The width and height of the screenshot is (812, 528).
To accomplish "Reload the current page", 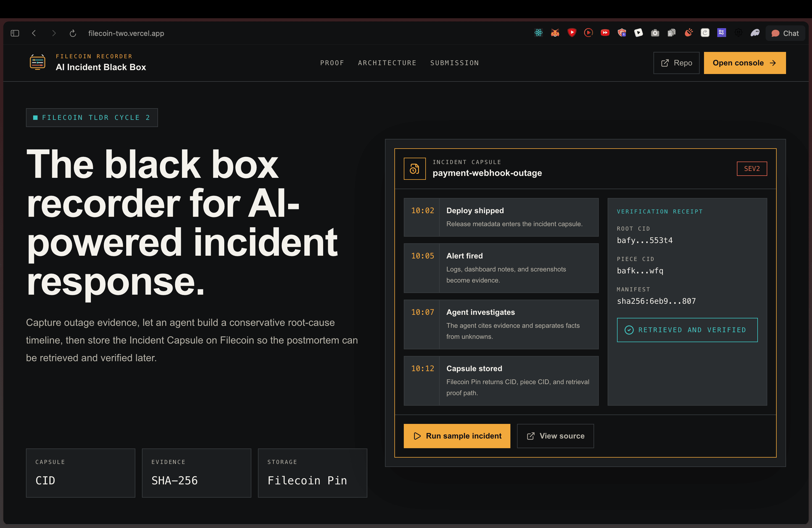I will click(x=73, y=33).
